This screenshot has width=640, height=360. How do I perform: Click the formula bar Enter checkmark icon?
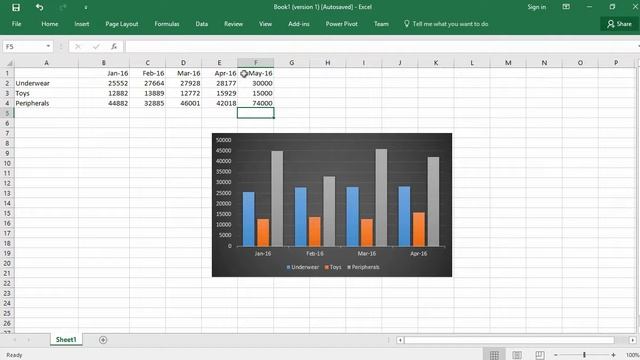pyautogui.click(x=96, y=47)
